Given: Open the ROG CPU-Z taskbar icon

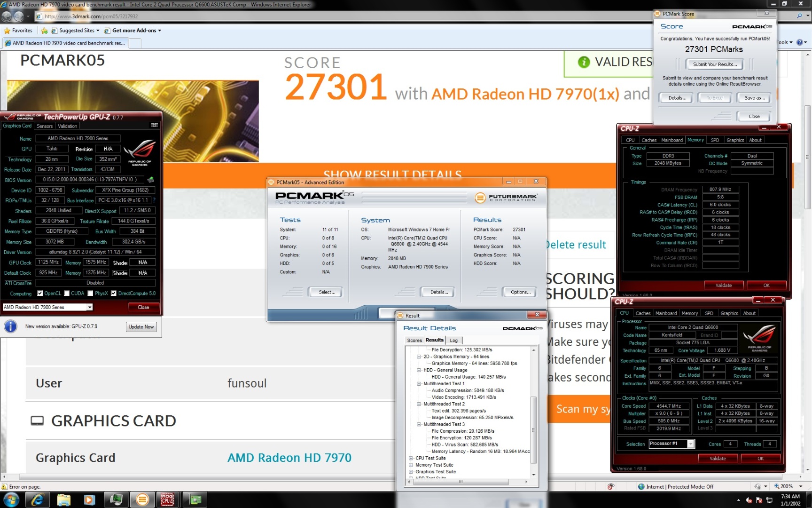Looking at the screenshot, I should tap(168, 500).
